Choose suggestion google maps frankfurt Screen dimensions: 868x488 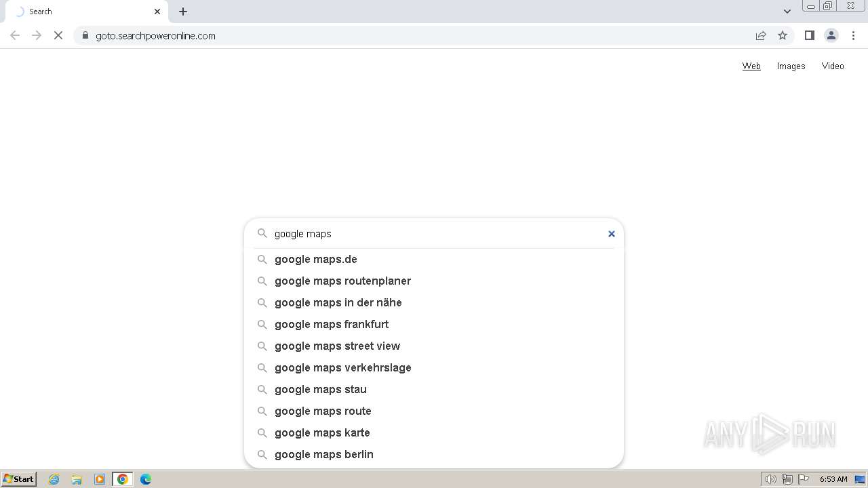434,324
